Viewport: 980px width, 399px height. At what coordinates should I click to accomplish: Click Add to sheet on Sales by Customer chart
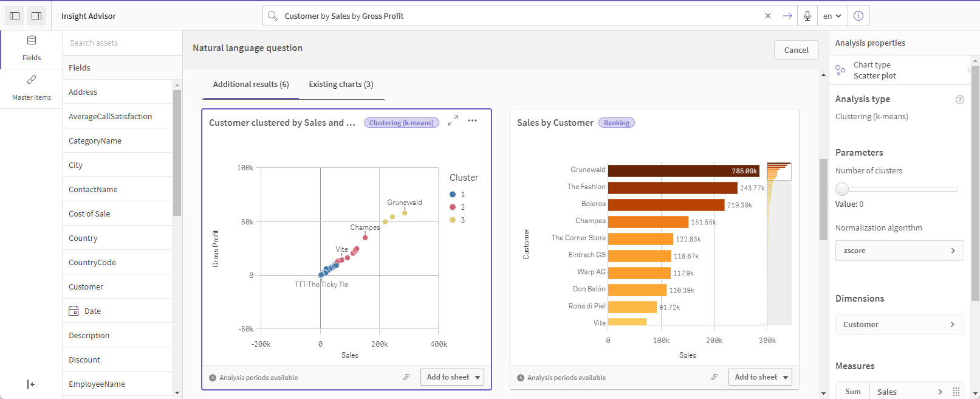[x=756, y=377]
